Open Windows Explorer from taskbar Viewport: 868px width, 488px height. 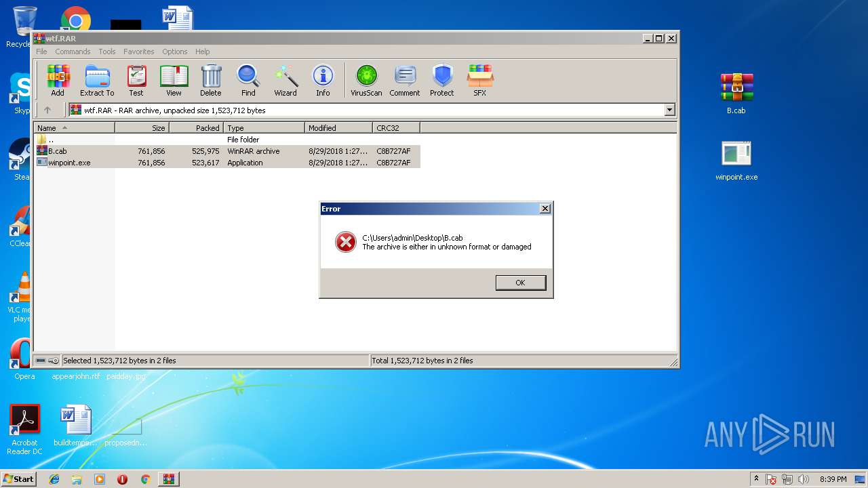(77, 479)
